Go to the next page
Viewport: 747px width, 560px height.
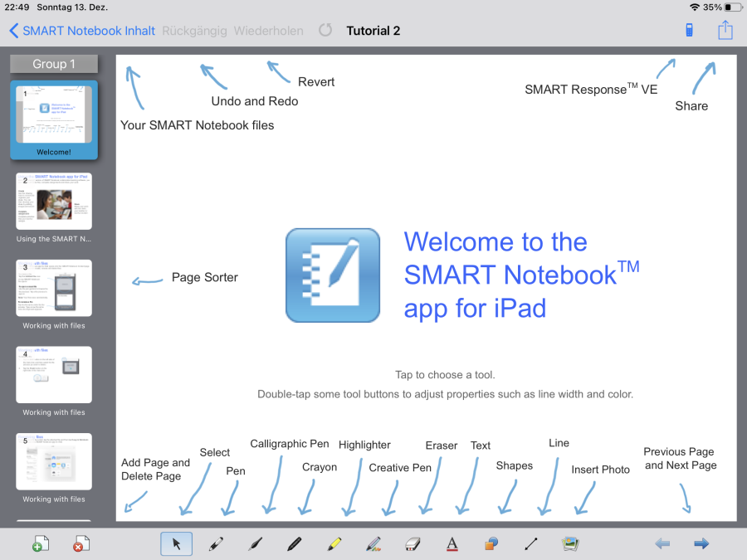(x=701, y=544)
